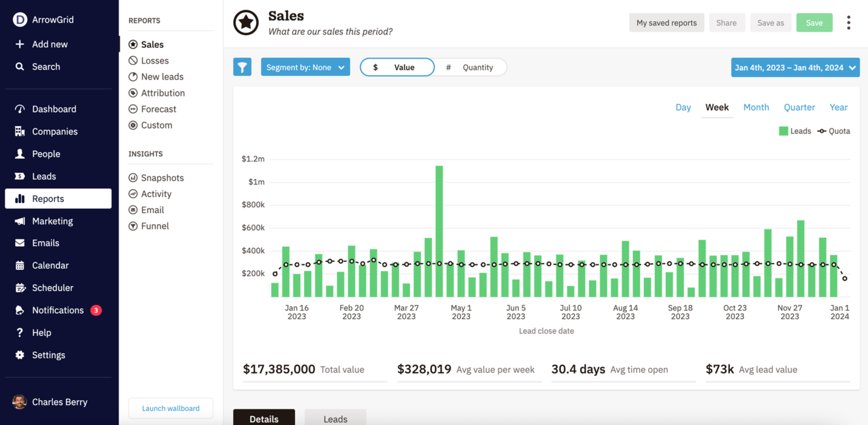Click the Launch wallboard link
Image resolution: width=868 pixels, height=425 pixels.
(x=170, y=408)
